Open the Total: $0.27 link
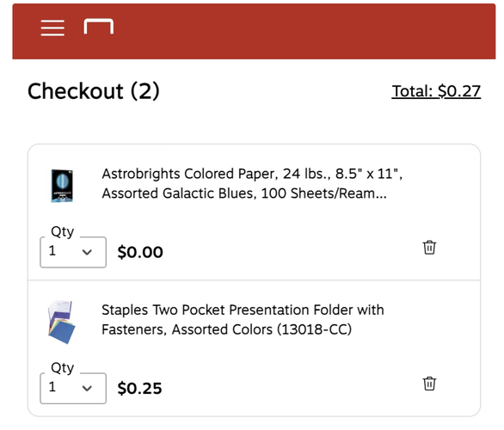The height and width of the screenshot is (430, 504). point(436,91)
